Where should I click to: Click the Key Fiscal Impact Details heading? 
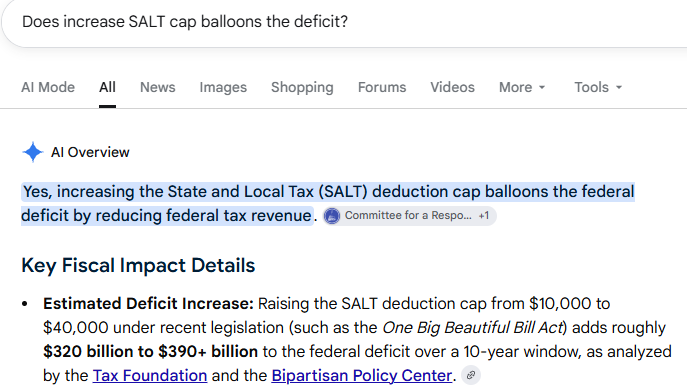(x=138, y=265)
